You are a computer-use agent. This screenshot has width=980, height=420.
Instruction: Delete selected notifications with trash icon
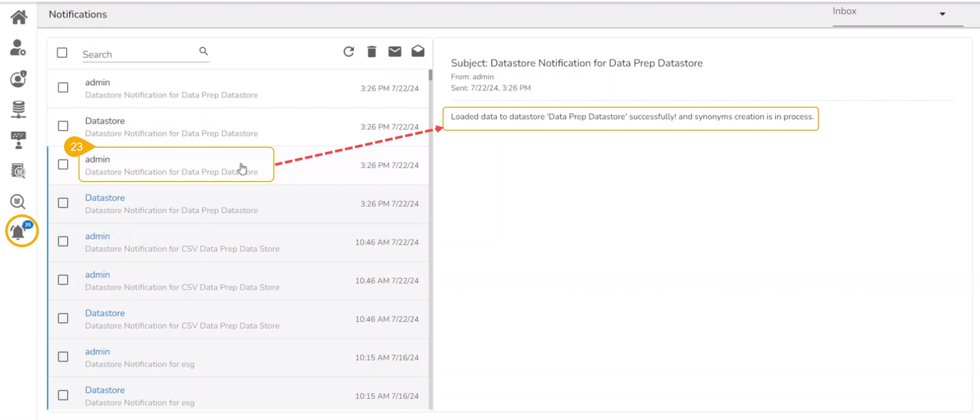372,51
